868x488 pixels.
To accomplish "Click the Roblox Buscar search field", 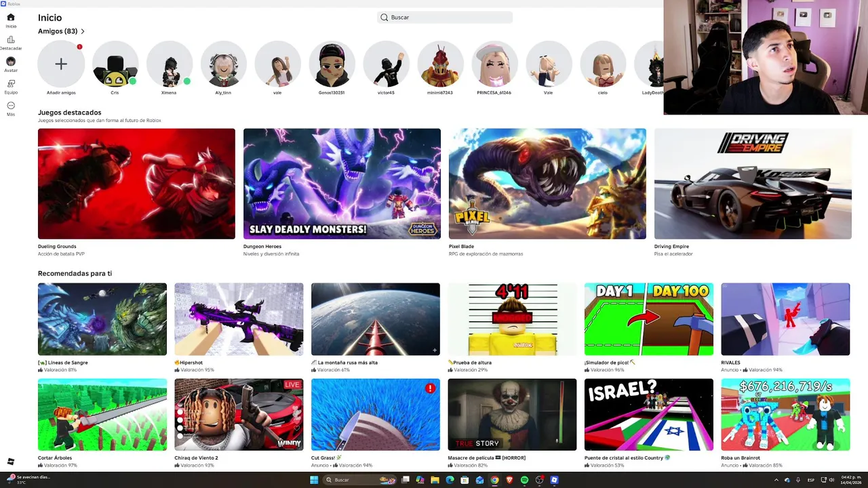I will click(444, 18).
